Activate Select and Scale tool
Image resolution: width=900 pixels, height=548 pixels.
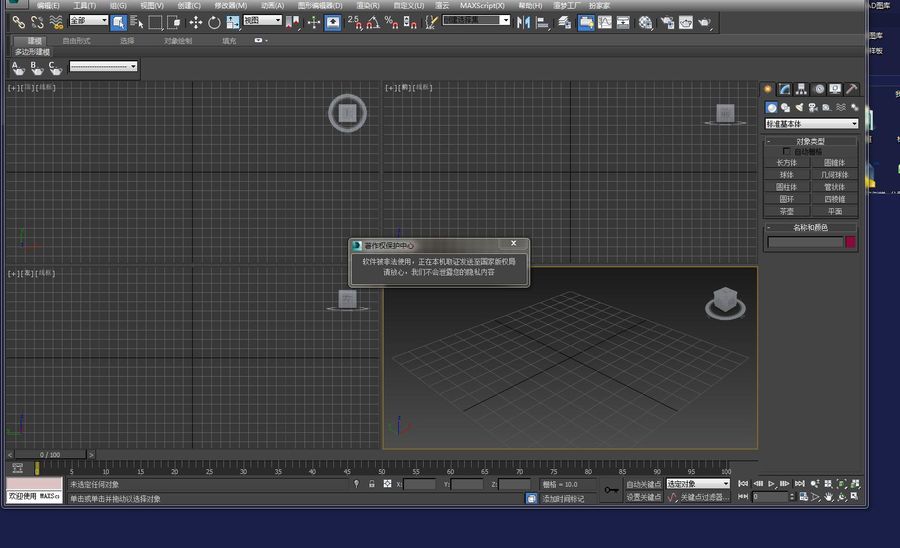tap(232, 22)
